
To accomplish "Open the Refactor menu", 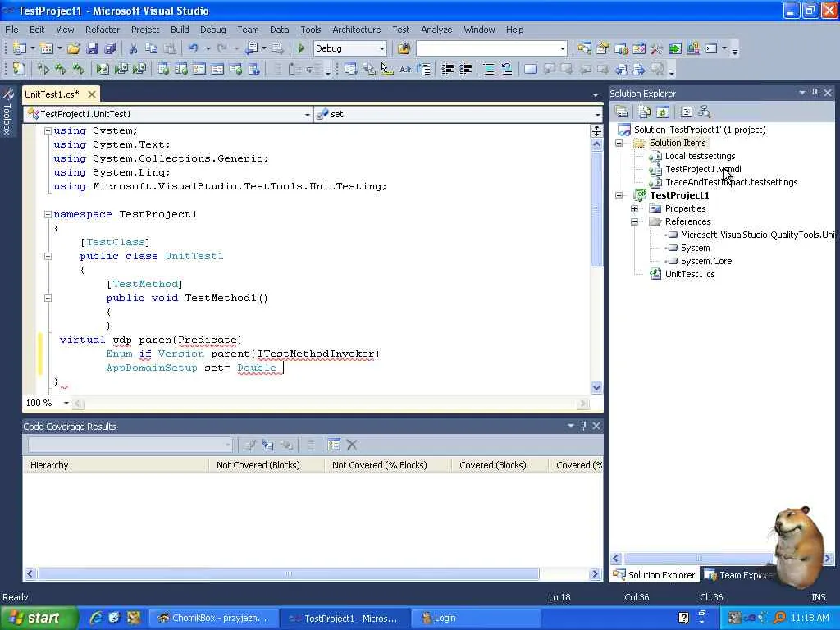I will click(103, 30).
